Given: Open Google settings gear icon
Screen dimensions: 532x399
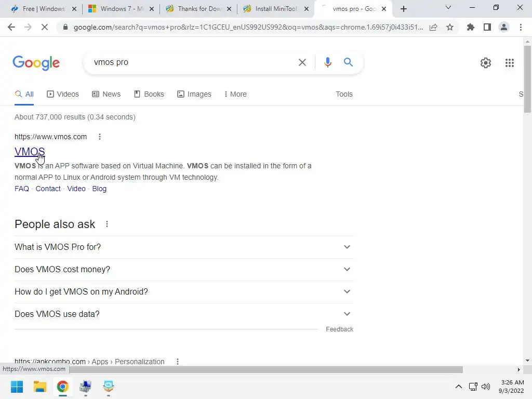Looking at the screenshot, I should pos(486,63).
